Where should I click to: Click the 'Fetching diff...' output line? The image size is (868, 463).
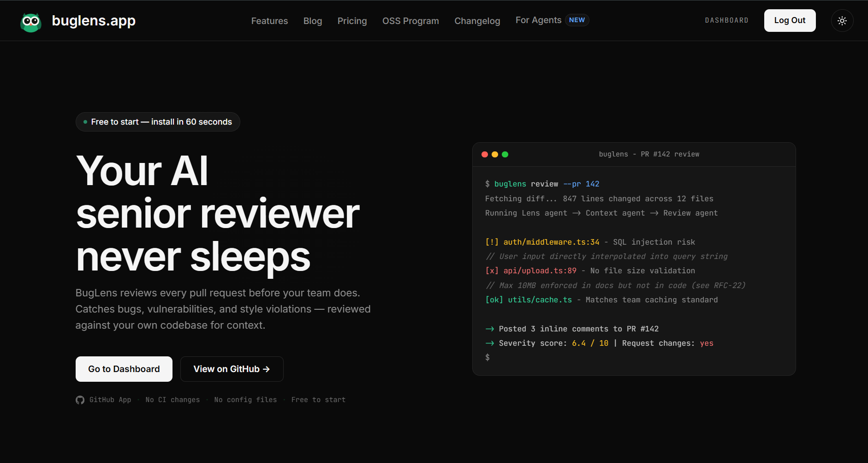click(599, 199)
